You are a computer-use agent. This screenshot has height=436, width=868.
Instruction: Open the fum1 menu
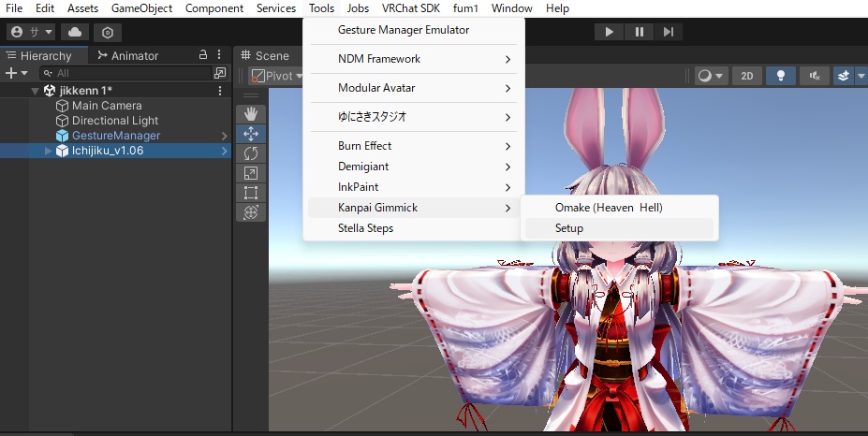[465, 8]
